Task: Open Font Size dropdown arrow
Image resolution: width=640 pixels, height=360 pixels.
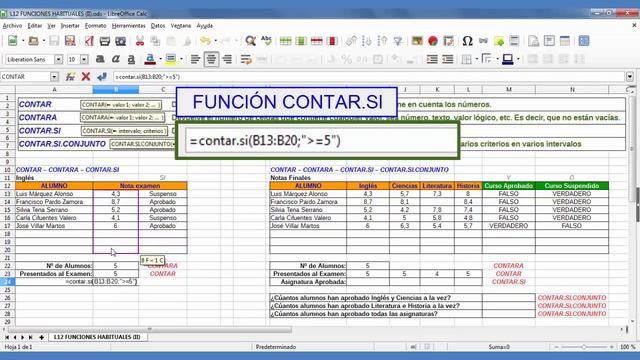Action: tap(84, 60)
